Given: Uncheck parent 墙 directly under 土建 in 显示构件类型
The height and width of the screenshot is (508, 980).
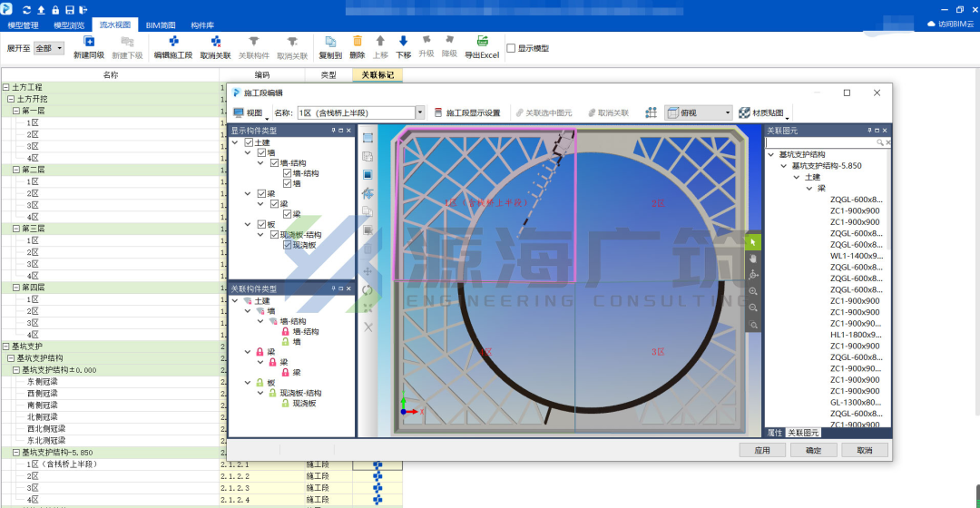Looking at the screenshot, I should (261, 152).
